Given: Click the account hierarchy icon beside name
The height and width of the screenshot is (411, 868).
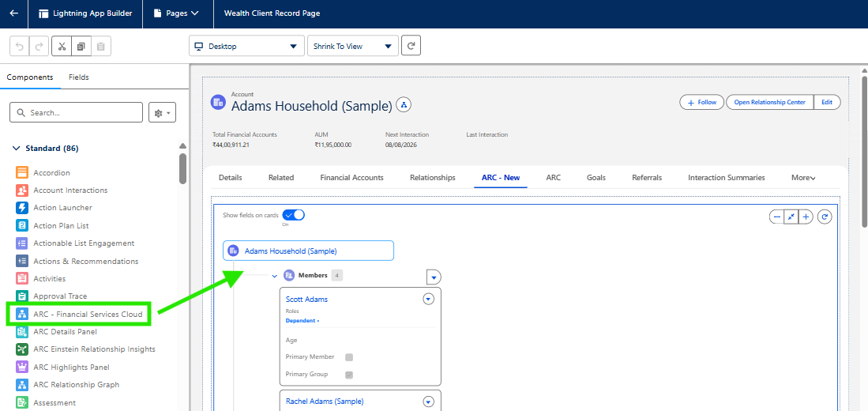Looking at the screenshot, I should (x=404, y=105).
